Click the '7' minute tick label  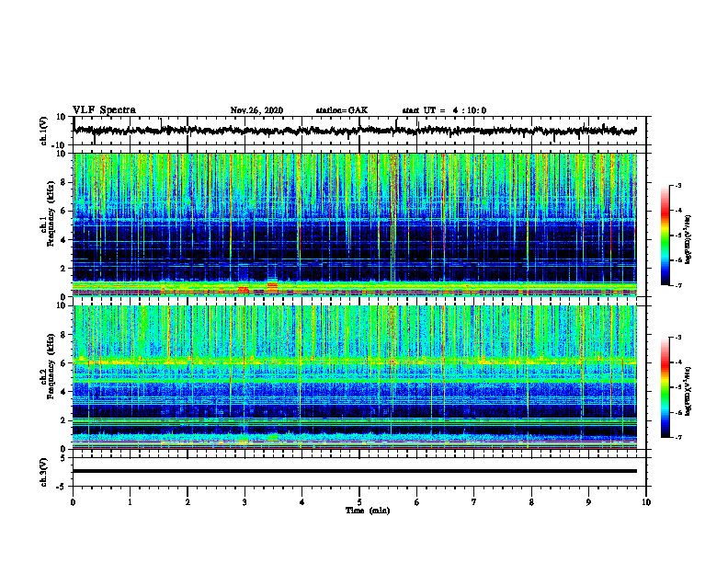pos(474,502)
